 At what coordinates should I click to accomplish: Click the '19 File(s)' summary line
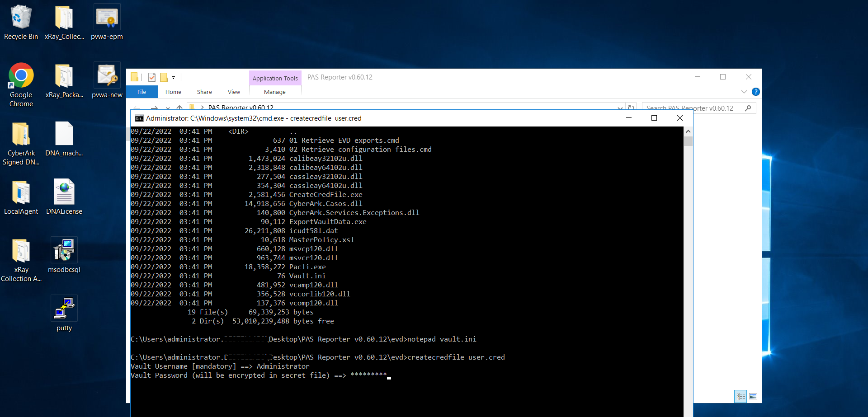(250, 312)
